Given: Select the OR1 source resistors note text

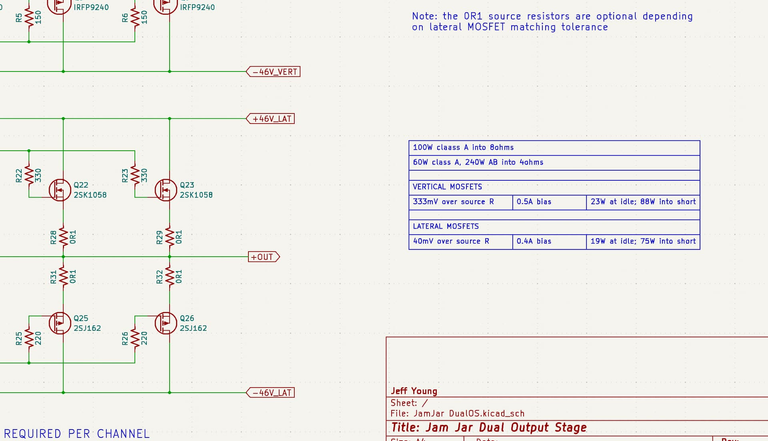Looking at the screenshot, I should pos(552,22).
